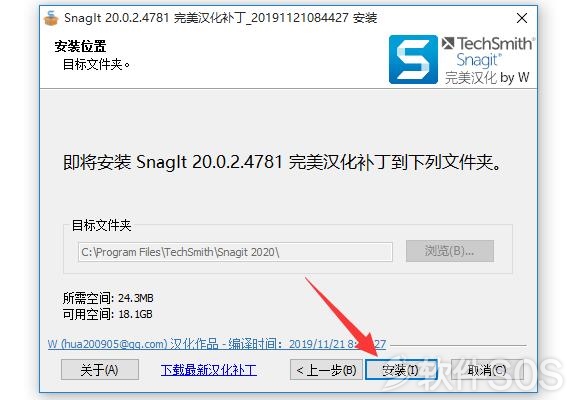Click the greyed 浏览(B)... browse button
Viewport: 574px width, 400px height.
click(x=450, y=251)
